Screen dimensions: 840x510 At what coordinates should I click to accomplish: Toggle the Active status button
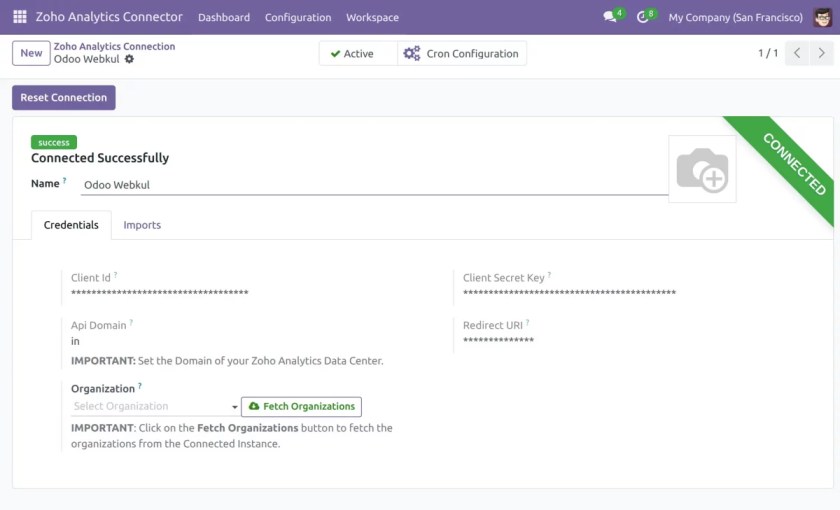pos(358,54)
